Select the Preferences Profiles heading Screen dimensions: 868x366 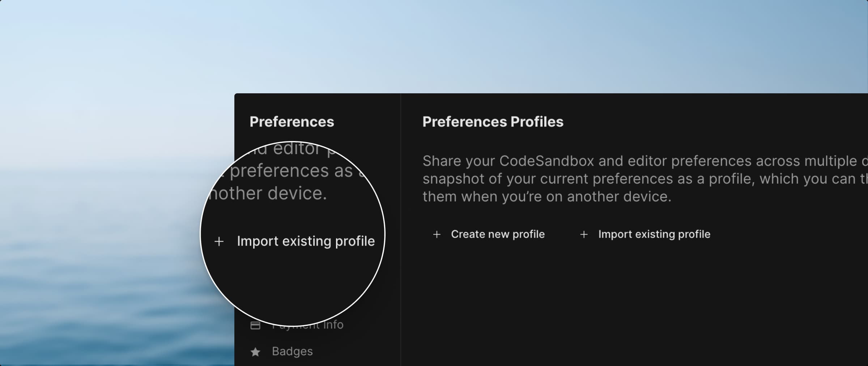(x=493, y=122)
